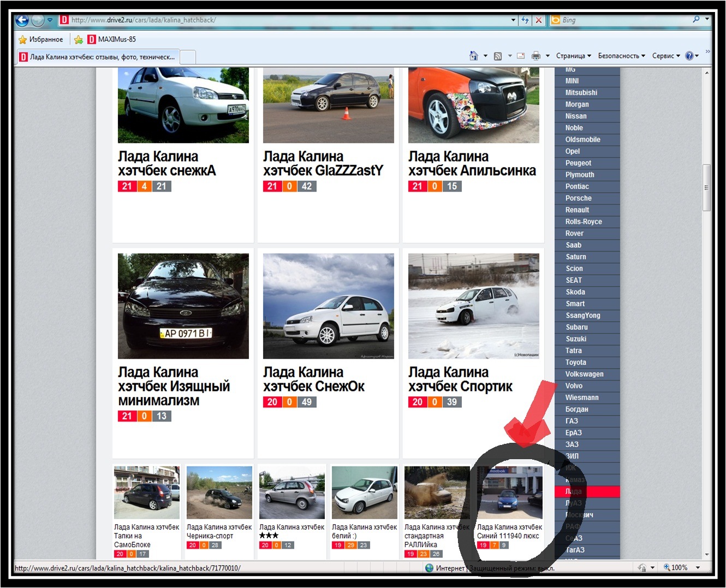The image size is (726, 588).
Task: Click the refresh page icon
Action: [x=525, y=20]
